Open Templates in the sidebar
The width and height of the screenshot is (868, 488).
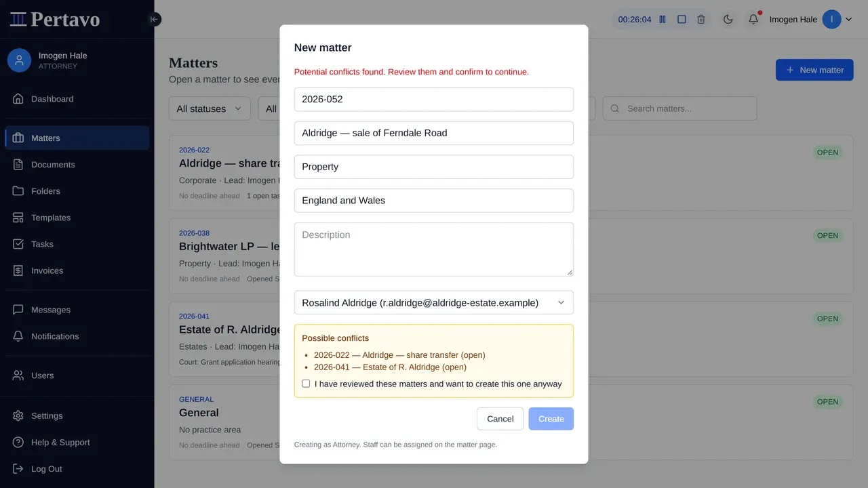click(x=77, y=218)
